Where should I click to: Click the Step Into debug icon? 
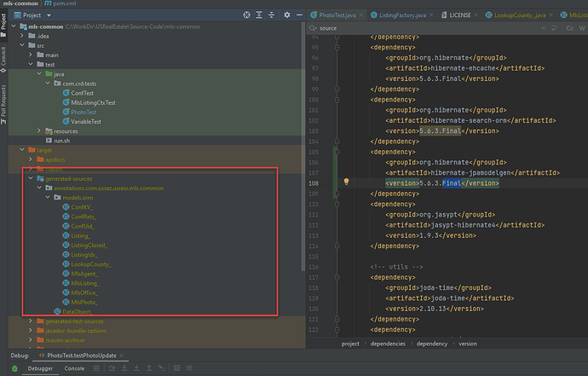(124, 368)
